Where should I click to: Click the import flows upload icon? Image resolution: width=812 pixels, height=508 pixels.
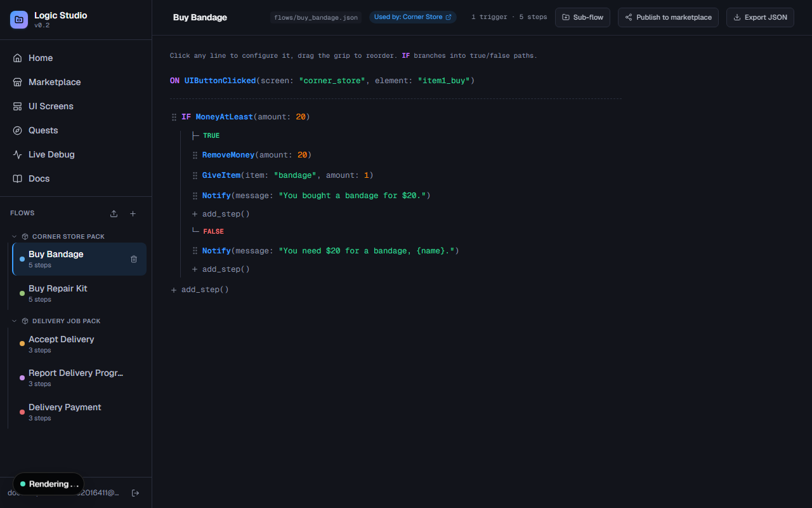point(114,213)
